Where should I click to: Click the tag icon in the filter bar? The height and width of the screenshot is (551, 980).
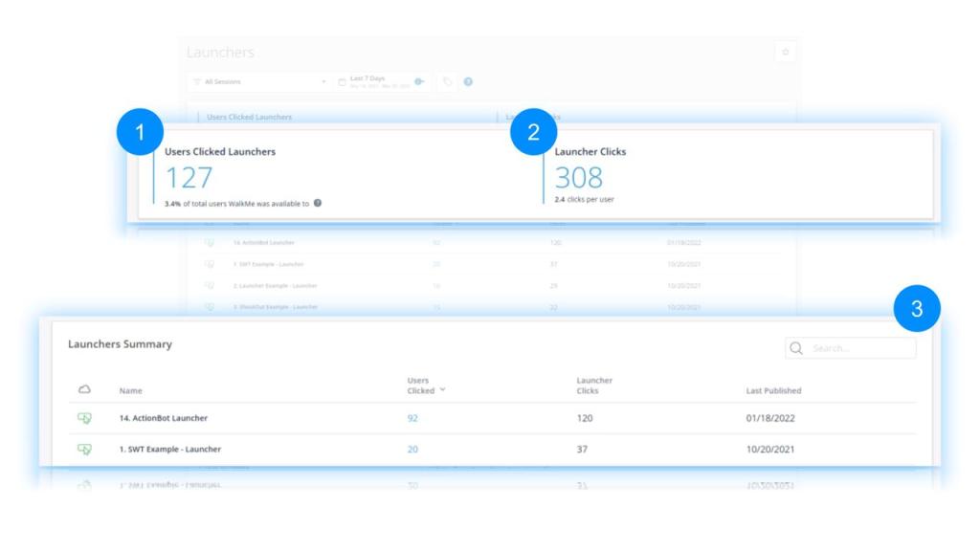(x=447, y=82)
